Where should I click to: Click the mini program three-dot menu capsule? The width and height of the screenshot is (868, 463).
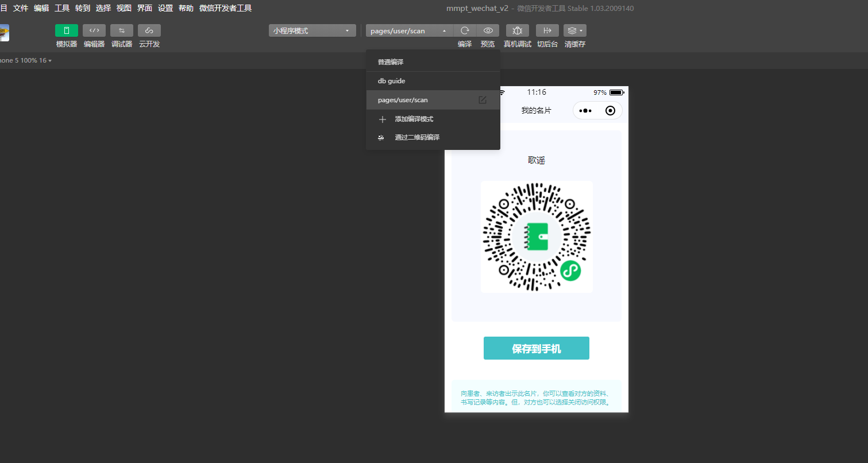[x=585, y=110]
